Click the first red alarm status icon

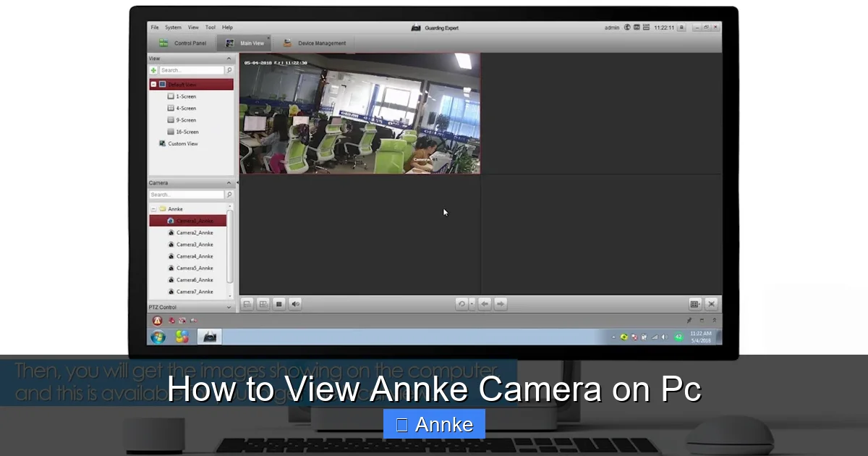click(172, 321)
